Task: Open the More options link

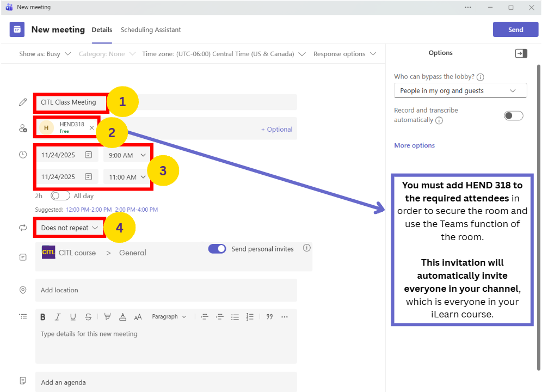Action: 414,145
